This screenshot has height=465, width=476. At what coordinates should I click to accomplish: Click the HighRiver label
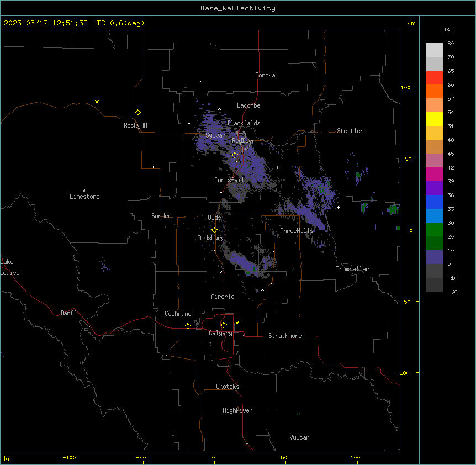pyautogui.click(x=237, y=410)
